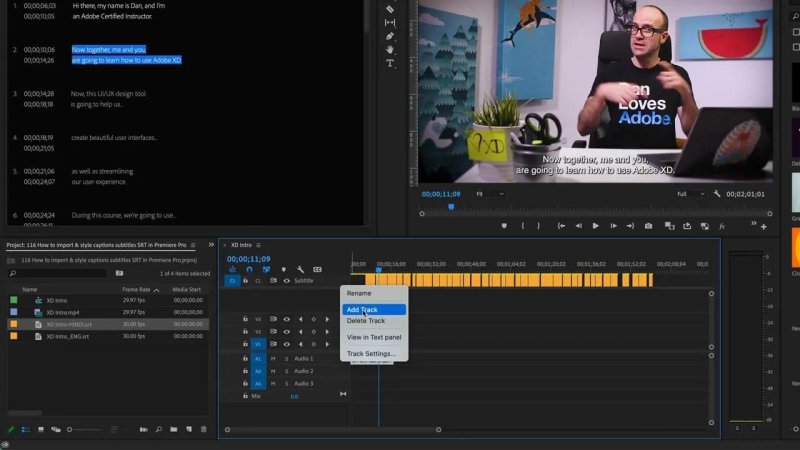Click the Name column header
800x450 pixels.
pos(30,289)
